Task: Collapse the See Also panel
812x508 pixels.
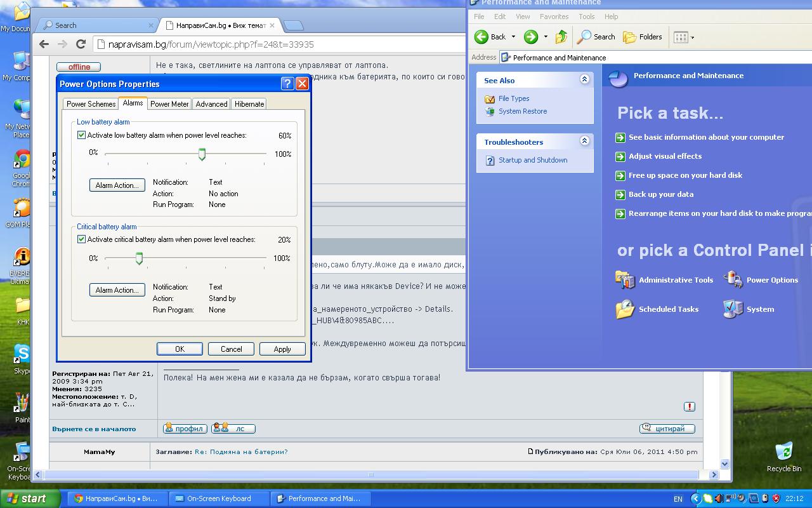Action: point(584,80)
